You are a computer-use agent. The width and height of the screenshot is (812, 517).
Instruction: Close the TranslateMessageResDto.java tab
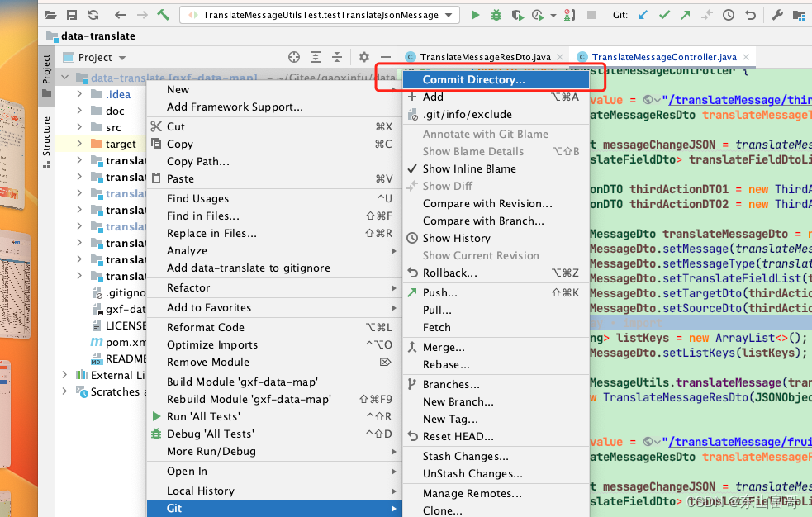coord(560,57)
